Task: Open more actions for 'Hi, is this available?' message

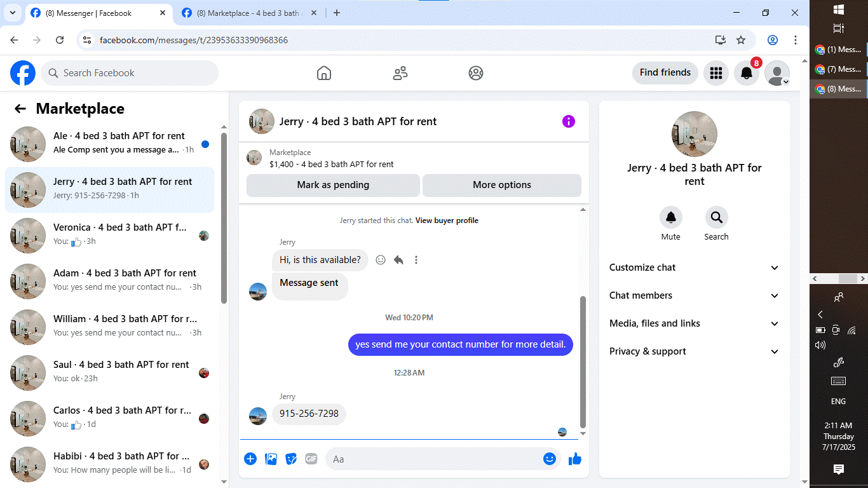Action: click(416, 260)
